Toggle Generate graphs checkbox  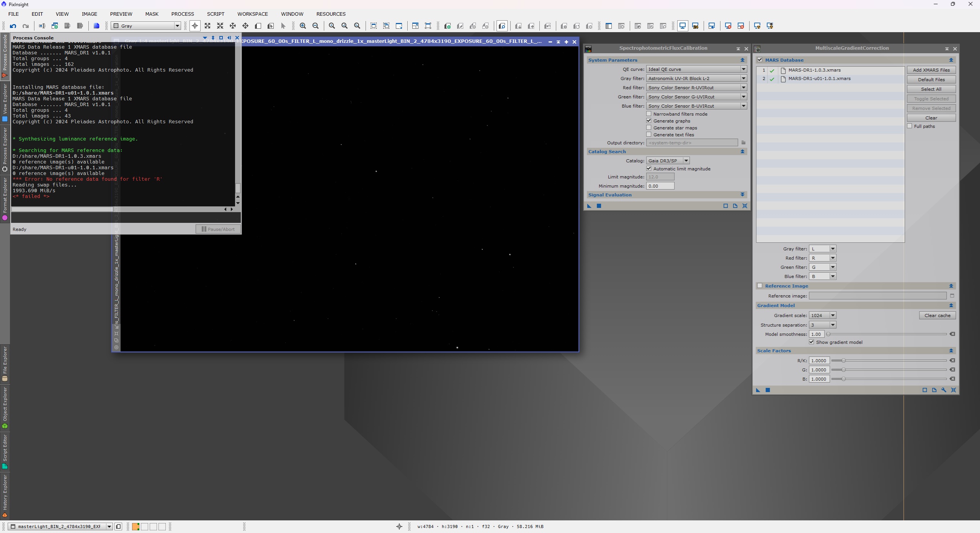[x=649, y=121]
